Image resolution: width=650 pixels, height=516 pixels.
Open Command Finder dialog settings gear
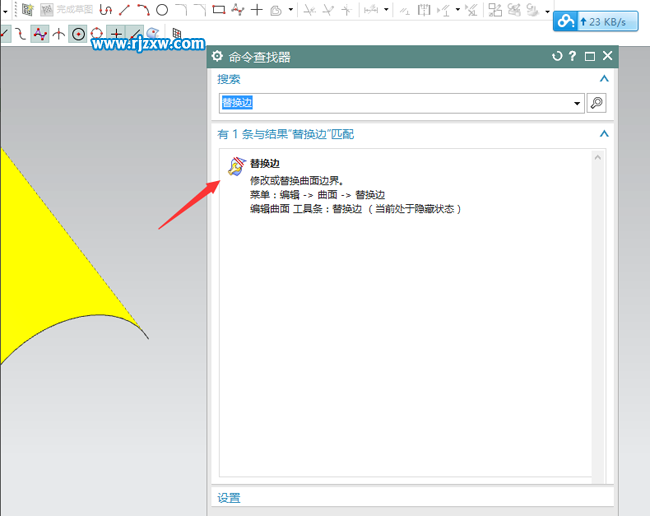217,56
